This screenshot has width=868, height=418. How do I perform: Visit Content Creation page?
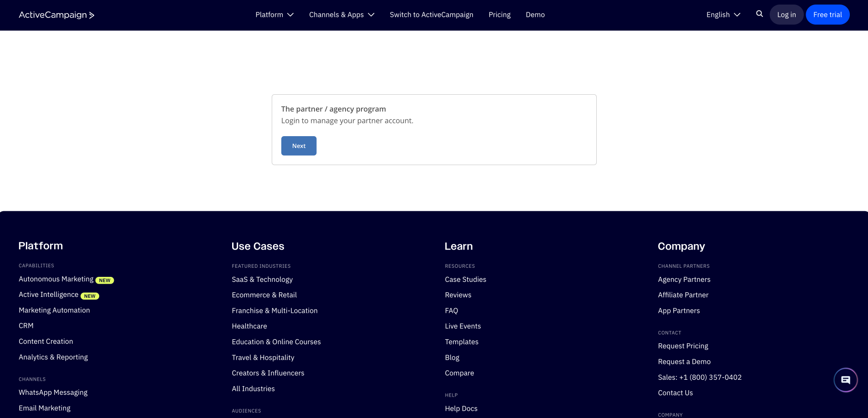(x=46, y=342)
